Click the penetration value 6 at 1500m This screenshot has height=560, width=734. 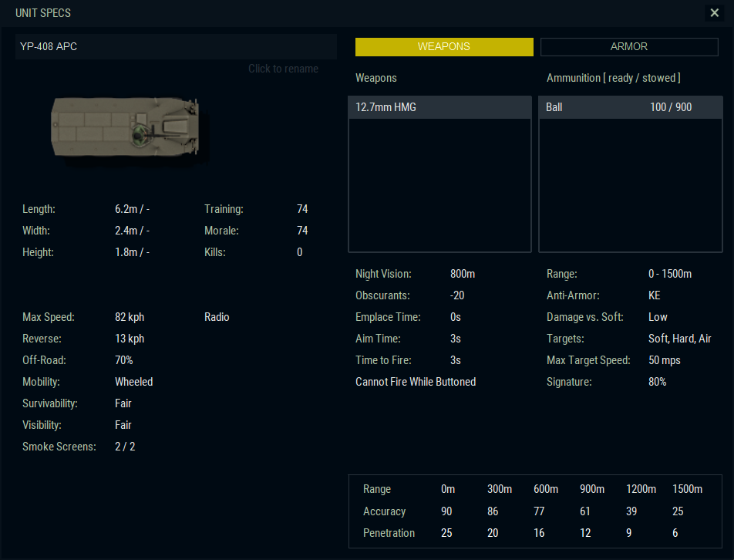[x=675, y=533]
